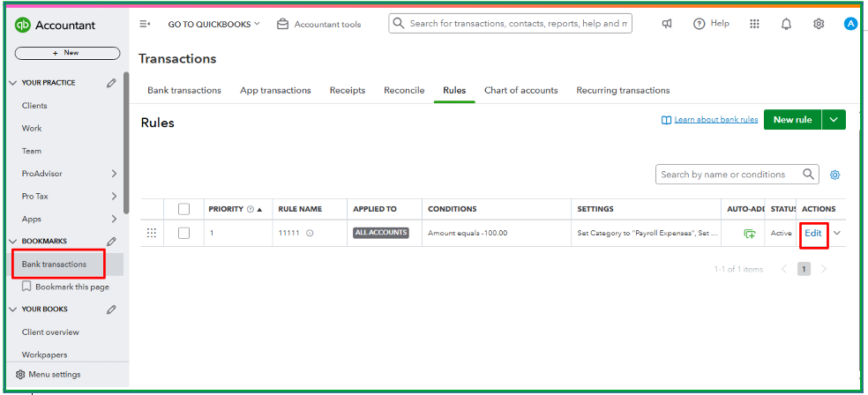Switch to Bank transactions tab
Screen dimensions: 868x395
tap(184, 90)
